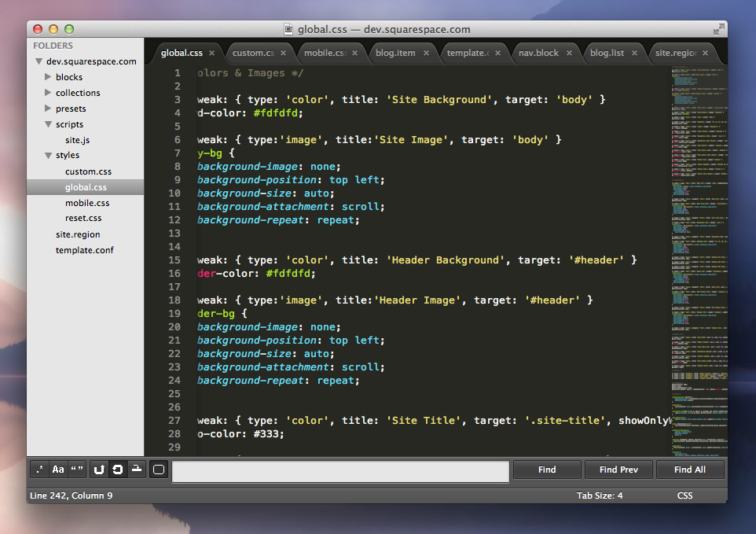Switch to the blog.item tab

pyautogui.click(x=395, y=53)
